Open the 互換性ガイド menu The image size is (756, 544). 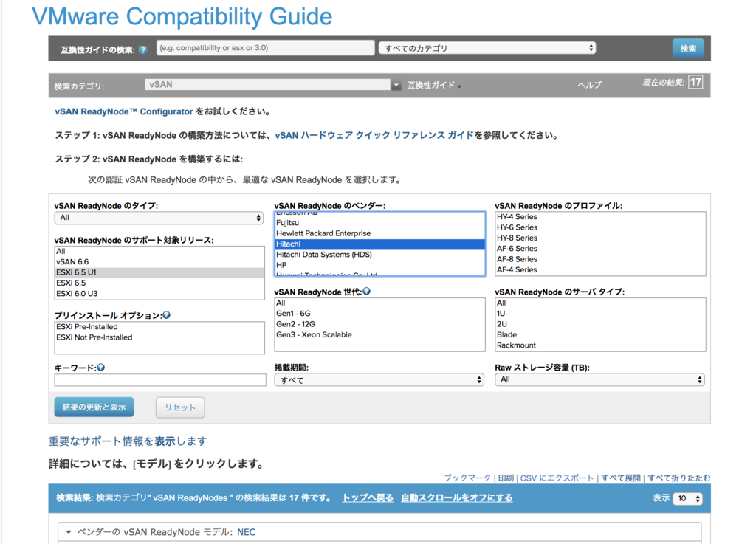tap(434, 85)
